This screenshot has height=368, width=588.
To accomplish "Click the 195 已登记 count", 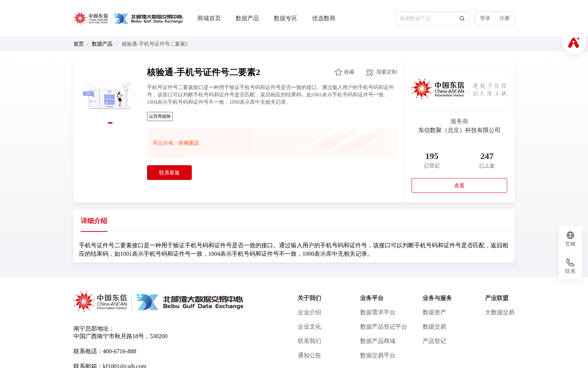I will [x=432, y=160].
